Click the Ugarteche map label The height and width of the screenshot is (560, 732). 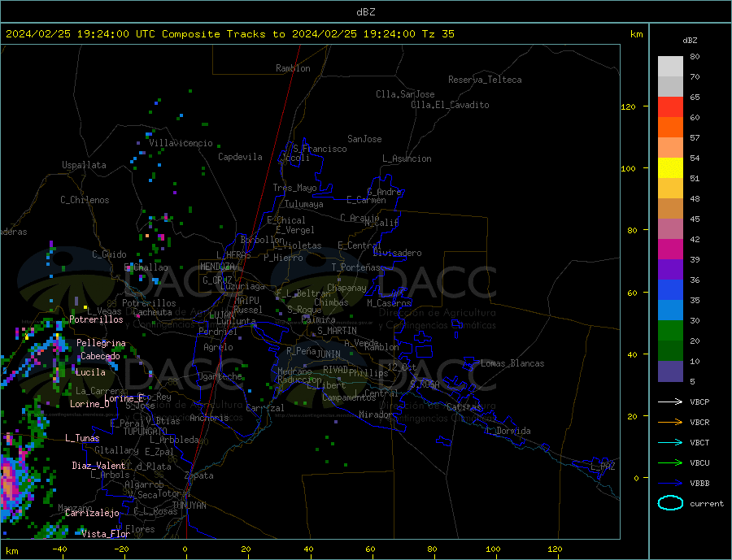220,376
